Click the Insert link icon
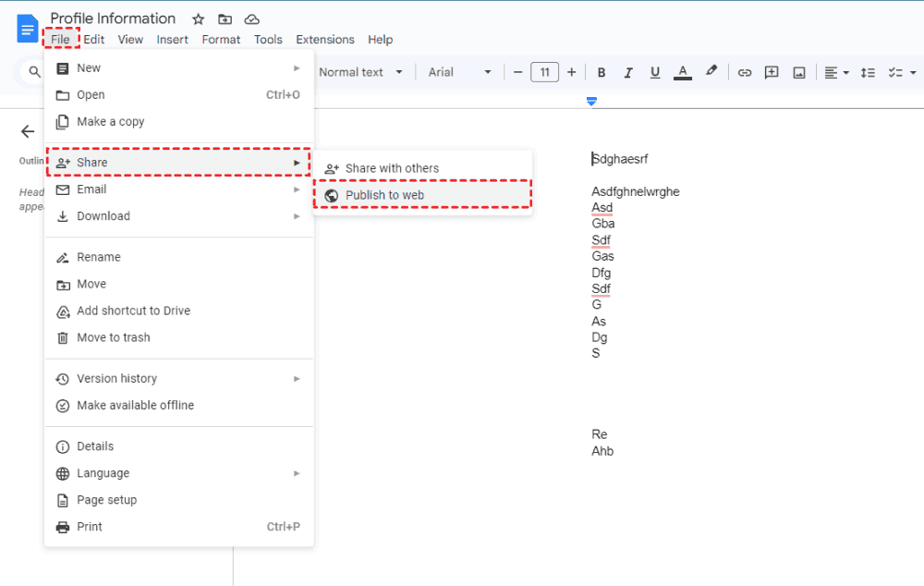924x586 pixels. [744, 72]
